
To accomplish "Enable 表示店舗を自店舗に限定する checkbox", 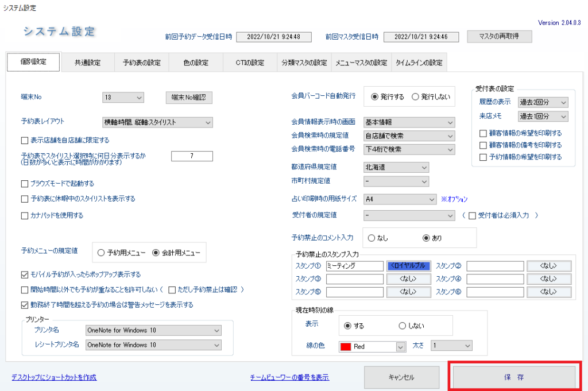I will pyautogui.click(x=25, y=140).
